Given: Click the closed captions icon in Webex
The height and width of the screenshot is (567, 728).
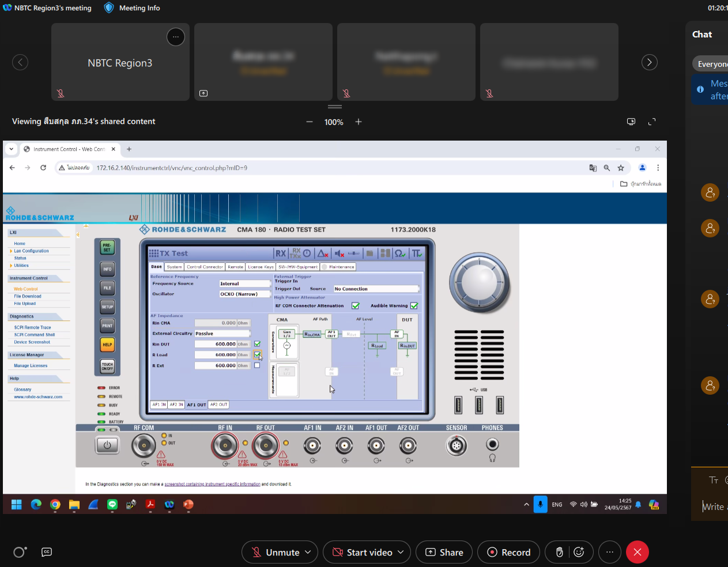Looking at the screenshot, I should pos(47,552).
